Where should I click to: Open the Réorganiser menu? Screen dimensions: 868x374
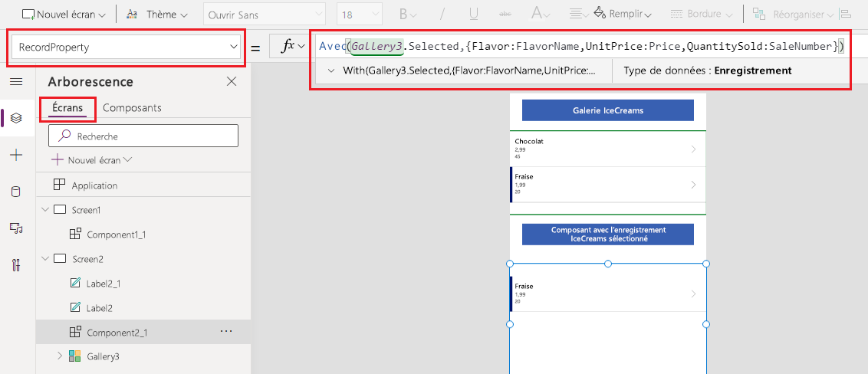794,15
